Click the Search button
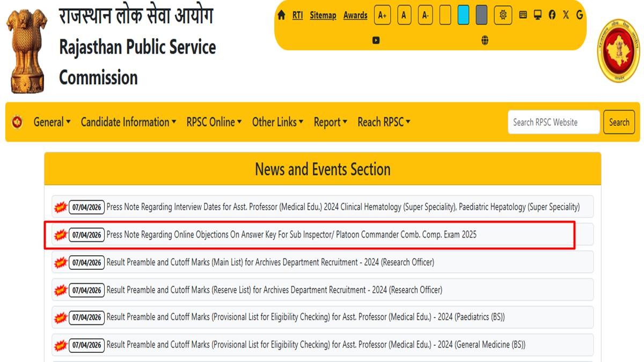 pyautogui.click(x=619, y=122)
